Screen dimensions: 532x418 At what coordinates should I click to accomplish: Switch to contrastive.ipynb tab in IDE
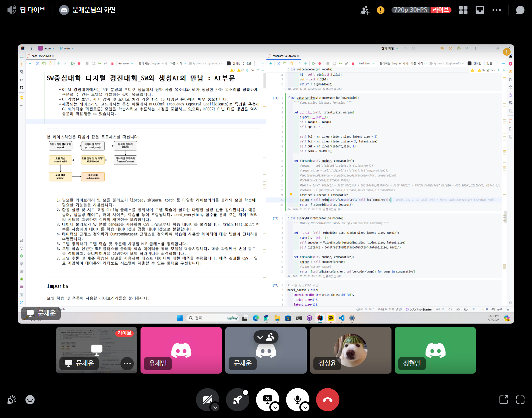point(284,56)
